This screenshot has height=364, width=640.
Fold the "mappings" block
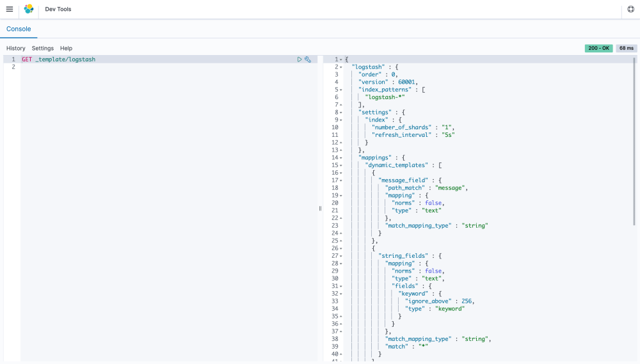341,157
